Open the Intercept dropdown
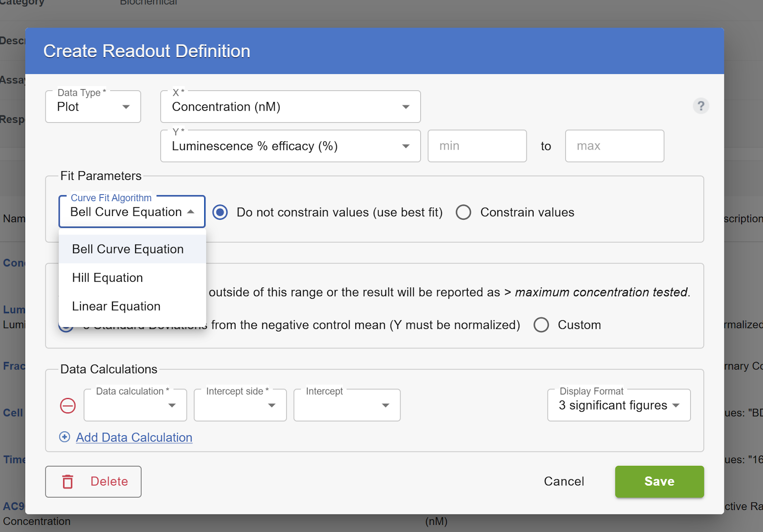This screenshot has height=532, width=763. tap(347, 405)
